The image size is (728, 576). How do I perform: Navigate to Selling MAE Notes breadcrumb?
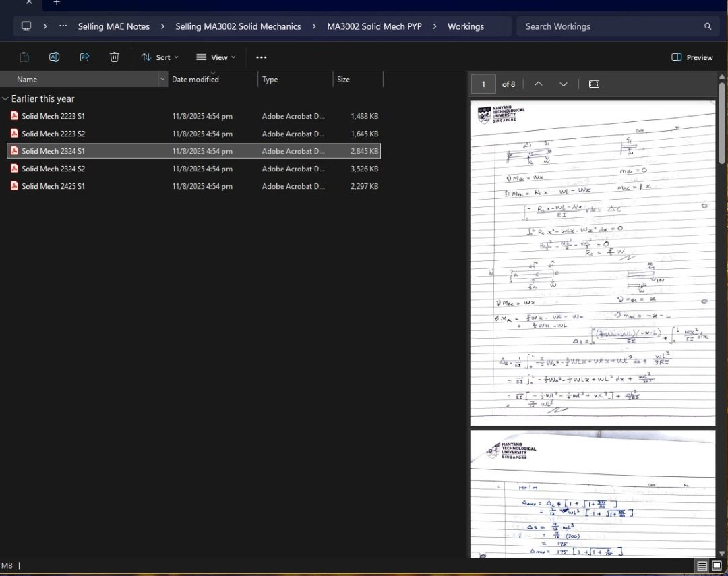click(113, 26)
